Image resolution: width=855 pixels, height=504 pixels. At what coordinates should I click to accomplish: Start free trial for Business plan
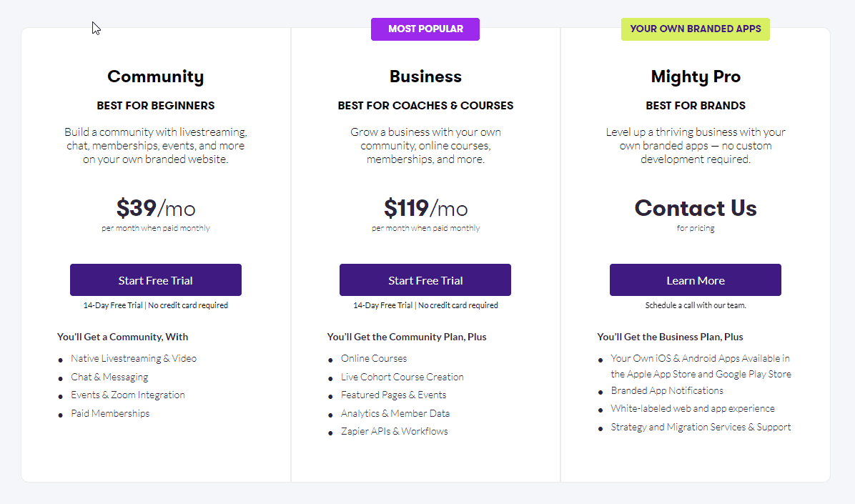[x=425, y=280]
